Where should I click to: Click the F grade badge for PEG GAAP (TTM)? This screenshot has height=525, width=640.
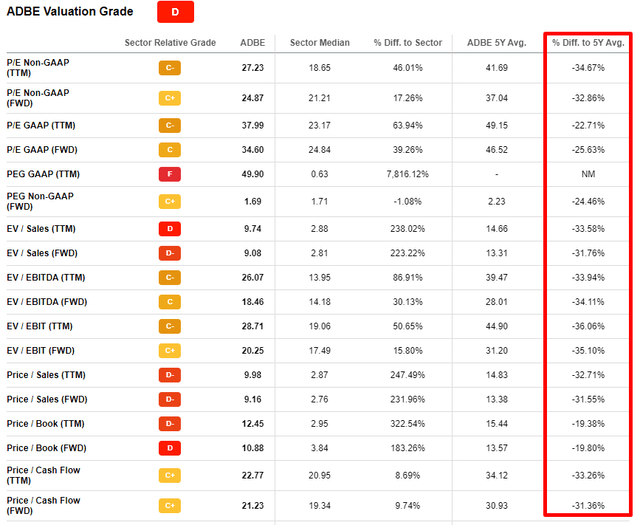(170, 174)
